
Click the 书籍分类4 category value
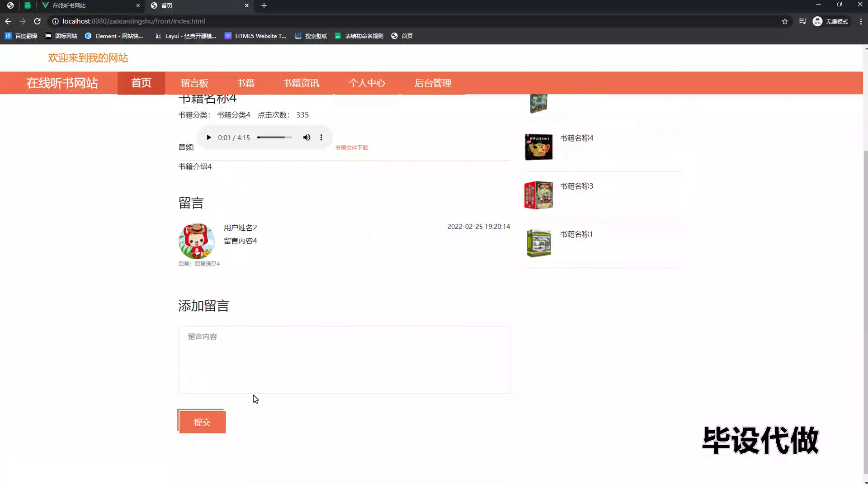click(x=233, y=115)
